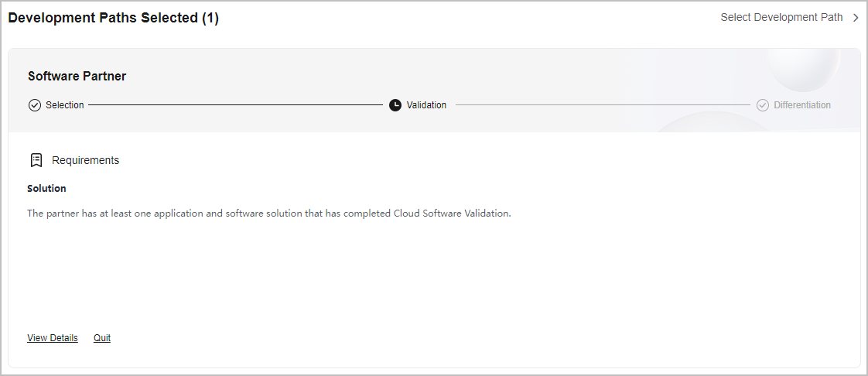Select the Differentiation step label
The height and width of the screenshot is (376, 868).
click(x=802, y=105)
